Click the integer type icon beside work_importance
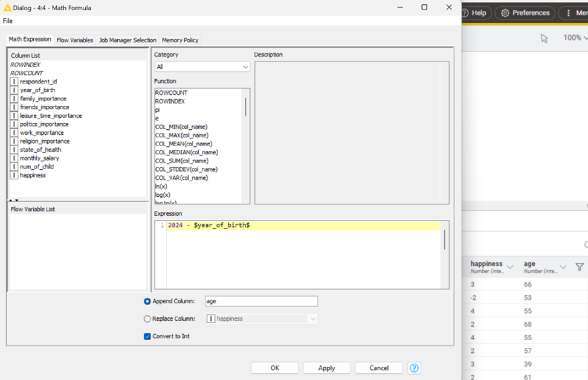The image size is (588, 380). 14,133
